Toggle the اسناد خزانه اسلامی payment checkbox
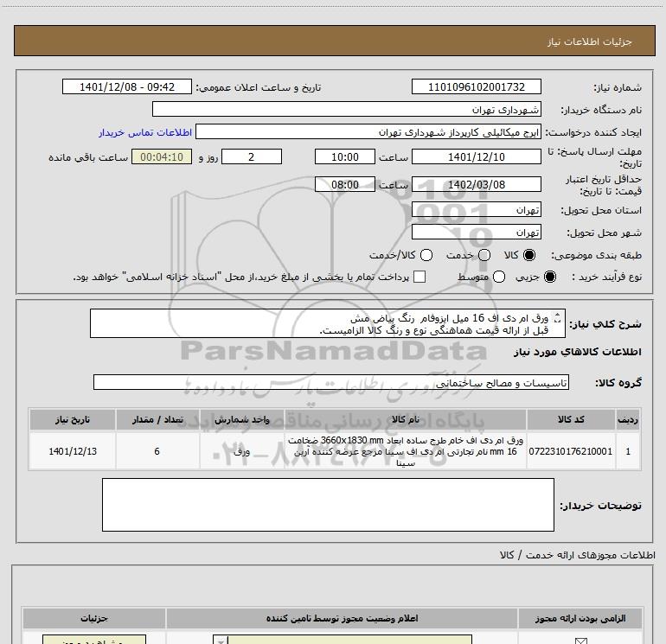 coord(419,277)
